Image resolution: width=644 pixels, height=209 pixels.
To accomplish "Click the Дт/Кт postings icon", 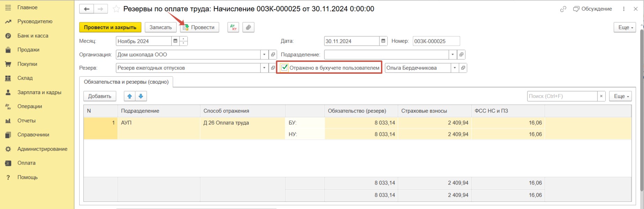I will point(233,27).
